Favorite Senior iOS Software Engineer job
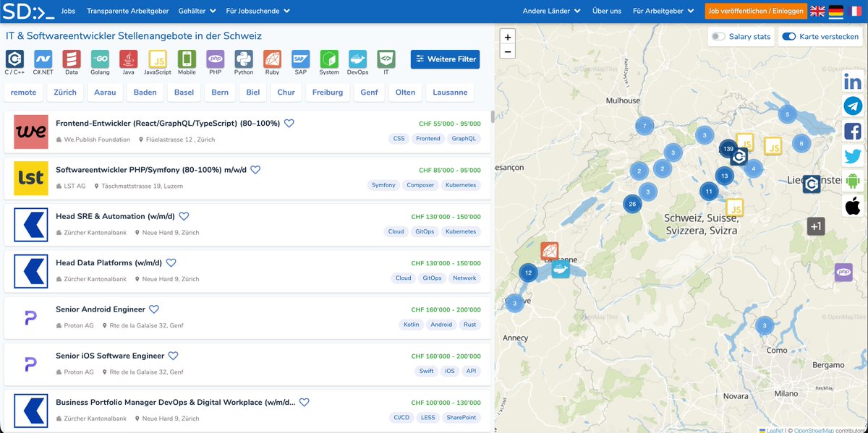This screenshot has width=868, height=433. (173, 356)
